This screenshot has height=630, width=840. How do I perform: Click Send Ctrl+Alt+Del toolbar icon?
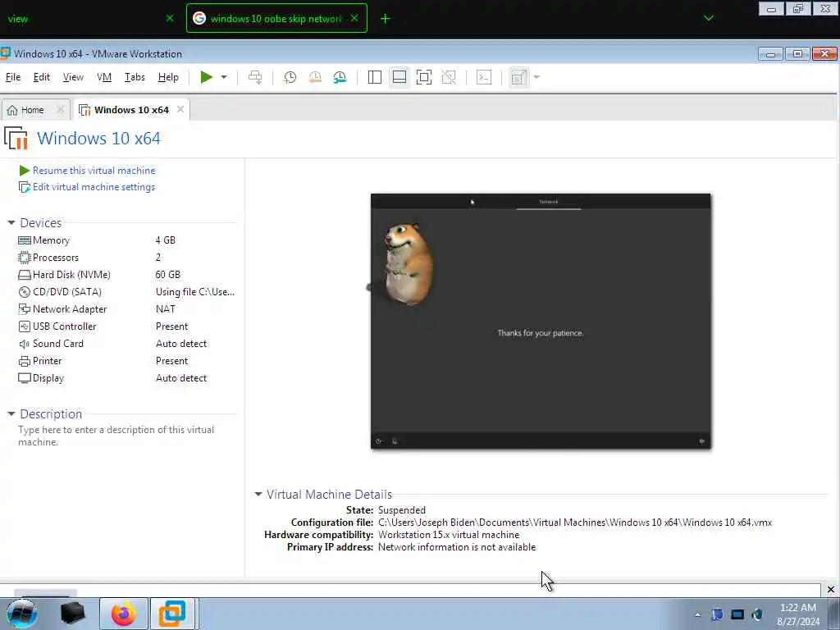[x=255, y=77]
